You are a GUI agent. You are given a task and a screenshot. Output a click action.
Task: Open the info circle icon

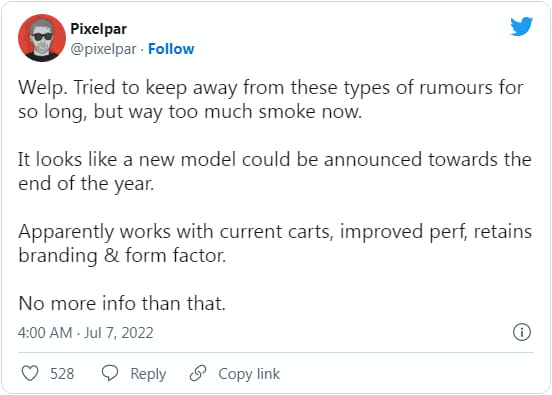[x=522, y=332]
